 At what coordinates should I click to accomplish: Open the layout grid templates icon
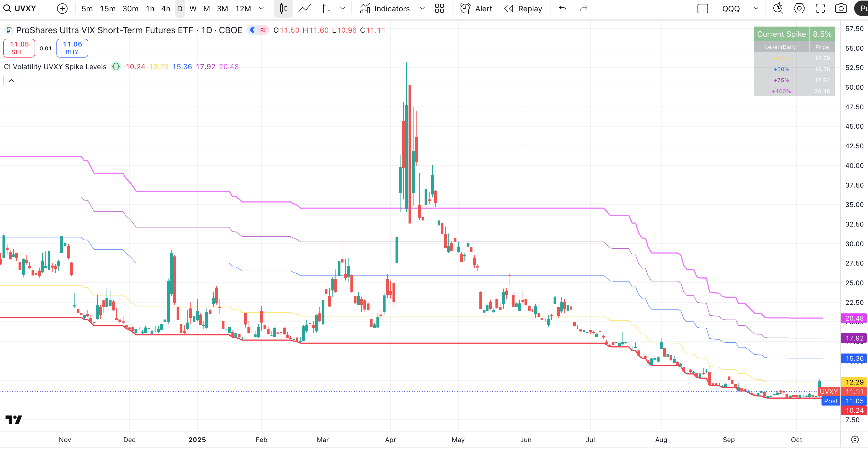click(x=439, y=9)
